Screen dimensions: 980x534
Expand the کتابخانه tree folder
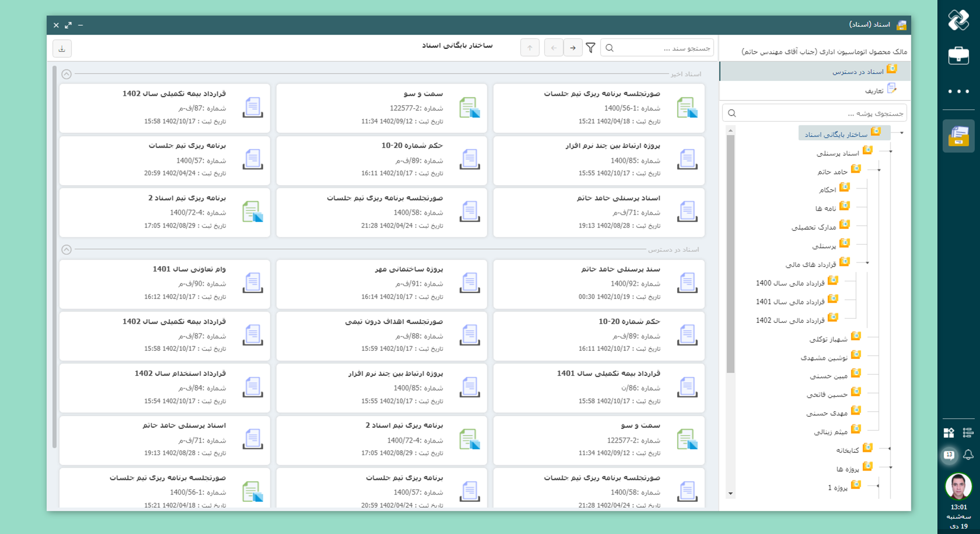tap(890, 449)
